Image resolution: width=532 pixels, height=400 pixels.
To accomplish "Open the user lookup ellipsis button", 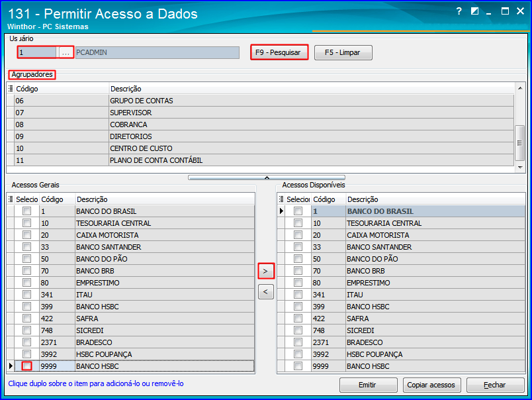I will pyautogui.click(x=66, y=52).
